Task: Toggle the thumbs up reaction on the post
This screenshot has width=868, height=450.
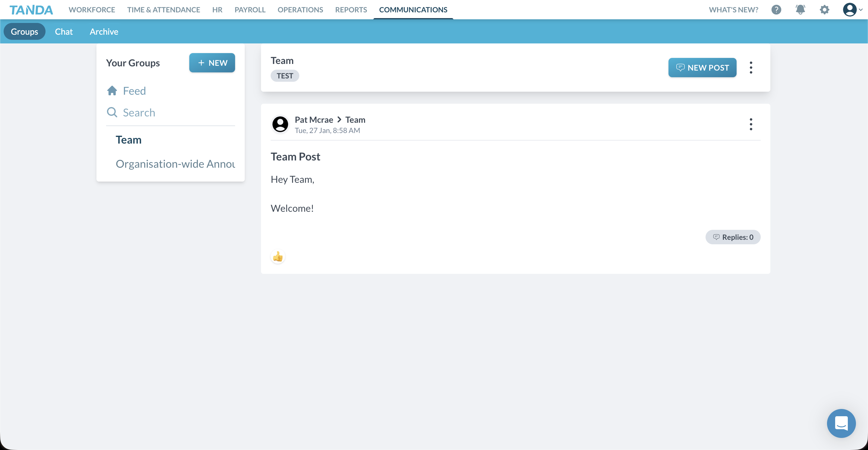Action: (x=278, y=256)
